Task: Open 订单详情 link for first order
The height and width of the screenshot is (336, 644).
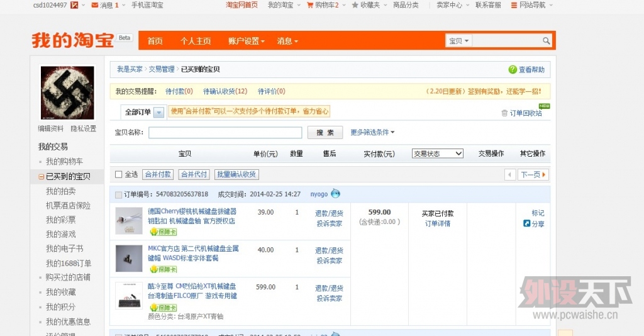Action: [438, 223]
